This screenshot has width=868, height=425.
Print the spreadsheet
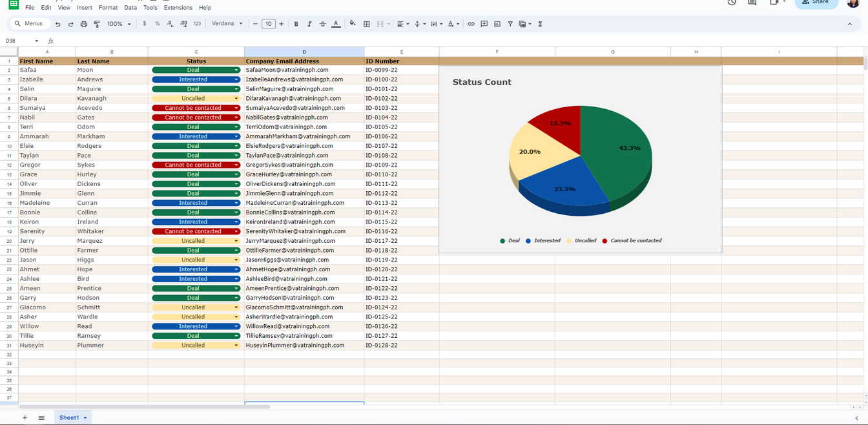click(84, 24)
